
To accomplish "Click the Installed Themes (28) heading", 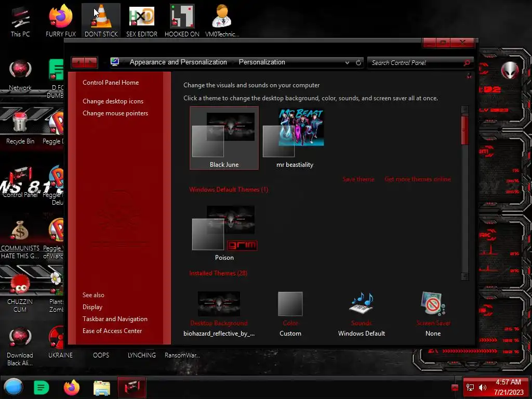I will [218, 273].
